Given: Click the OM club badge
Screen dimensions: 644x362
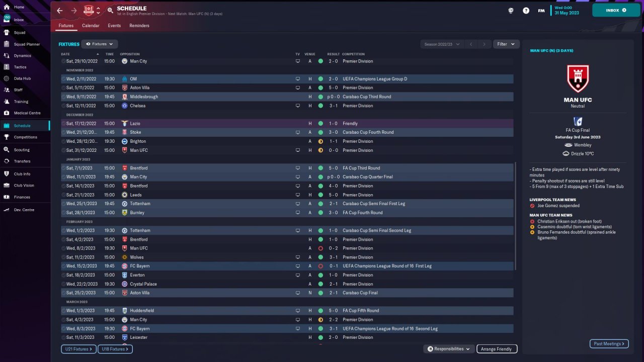Looking at the screenshot, I should click(125, 79).
